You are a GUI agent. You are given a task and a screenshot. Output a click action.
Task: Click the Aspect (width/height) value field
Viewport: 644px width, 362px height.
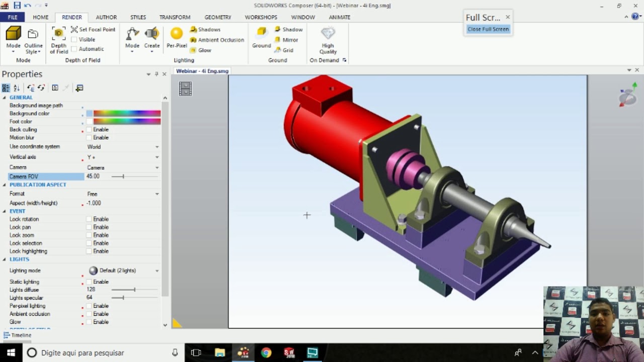point(123,203)
